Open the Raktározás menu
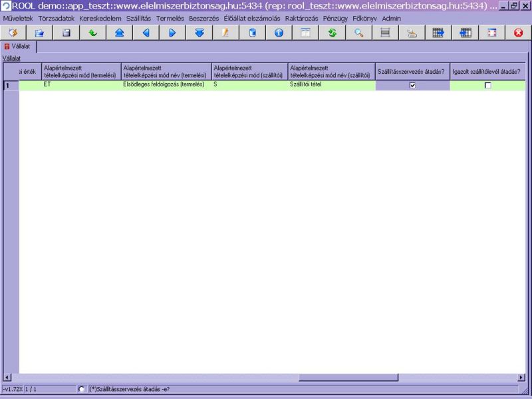This screenshot has width=532, height=399. 301,18
